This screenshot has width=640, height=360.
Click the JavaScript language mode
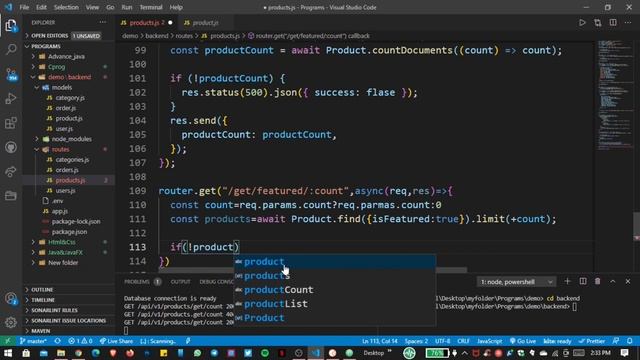coord(489,341)
